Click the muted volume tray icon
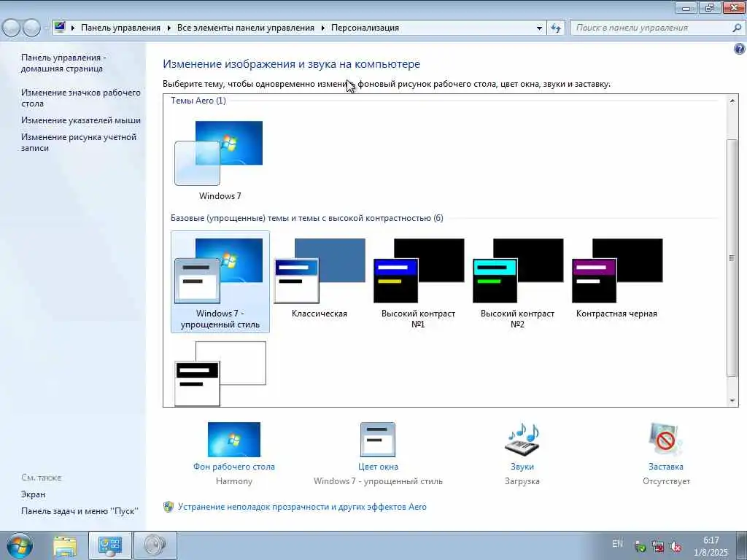This screenshot has width=747, height=560. click(x=675, y=547)
